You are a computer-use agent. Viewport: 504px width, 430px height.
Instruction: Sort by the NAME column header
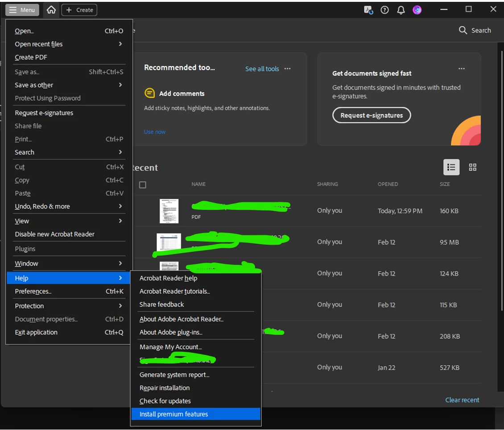point(198,184)
